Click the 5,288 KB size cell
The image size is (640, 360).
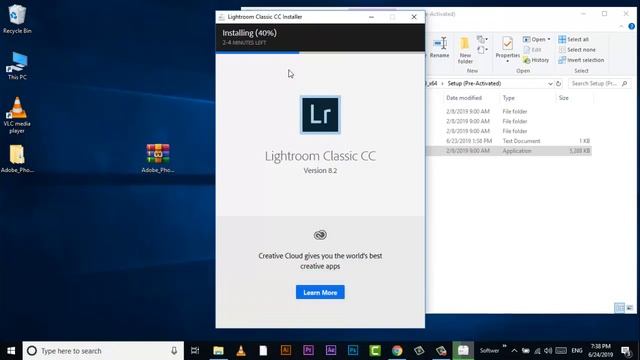coord(580,151)
